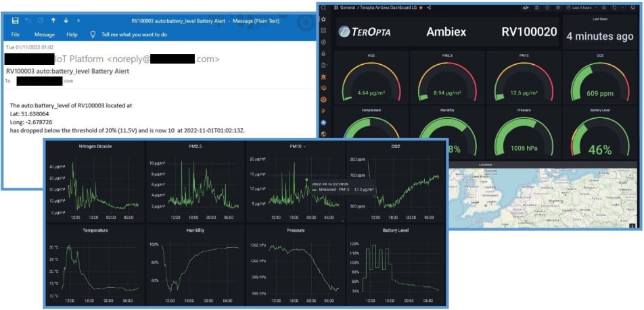
Task: Click the Tue 01/11/2022 01:02 date stamp
Action: [x=30, y=47]
